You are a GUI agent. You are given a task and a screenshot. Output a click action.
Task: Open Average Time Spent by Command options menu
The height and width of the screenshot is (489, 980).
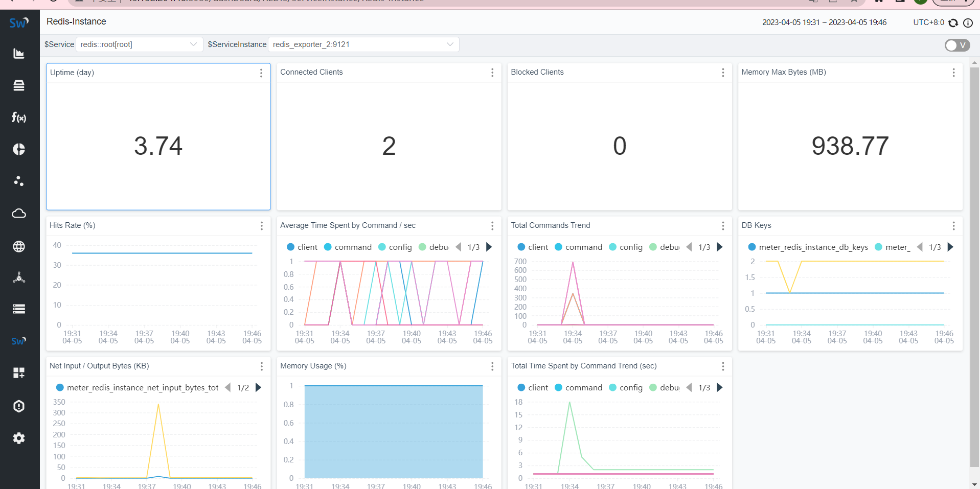click(492, 226)
